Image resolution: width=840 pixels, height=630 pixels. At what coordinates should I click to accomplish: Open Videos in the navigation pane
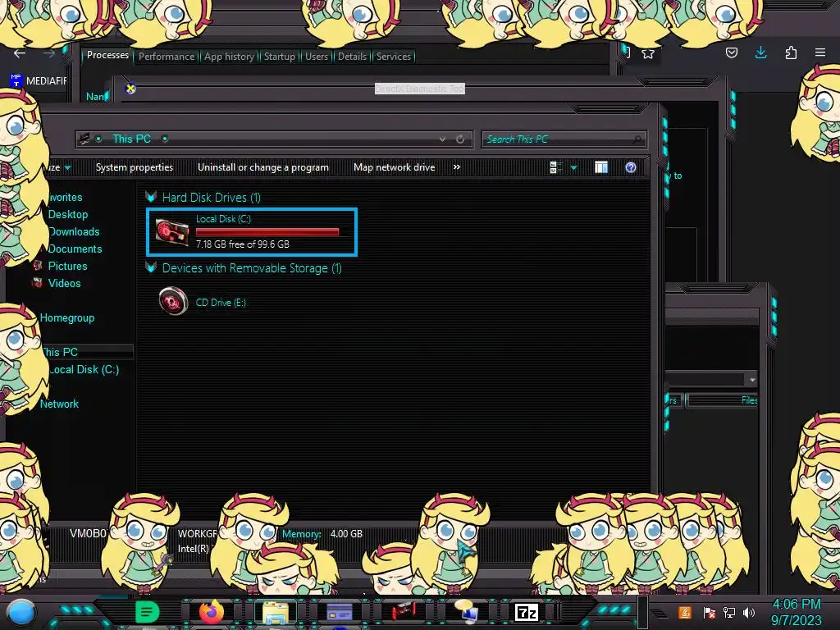tap(64, 283)
